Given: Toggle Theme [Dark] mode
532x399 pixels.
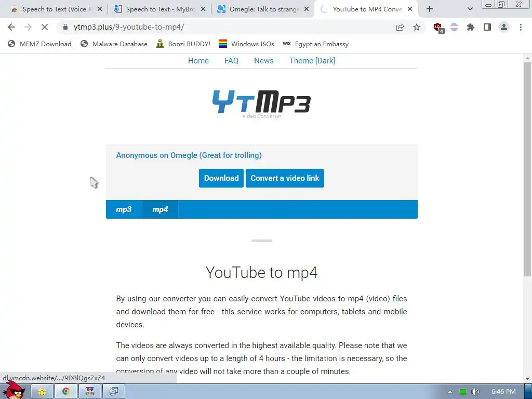Looking at the screenshot, I should click(x=312, y=61).
